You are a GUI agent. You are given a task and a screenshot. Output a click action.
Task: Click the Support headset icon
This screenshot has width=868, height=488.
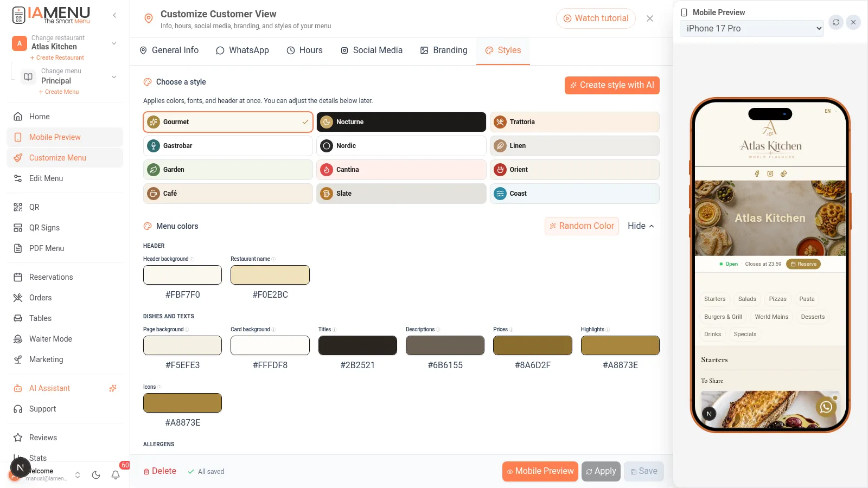[18, 409]
